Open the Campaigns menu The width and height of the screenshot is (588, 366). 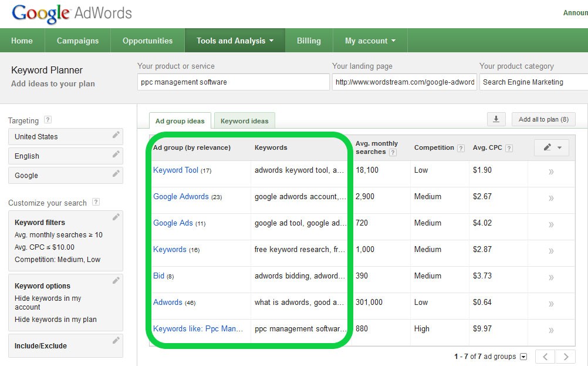pos(77,41)
